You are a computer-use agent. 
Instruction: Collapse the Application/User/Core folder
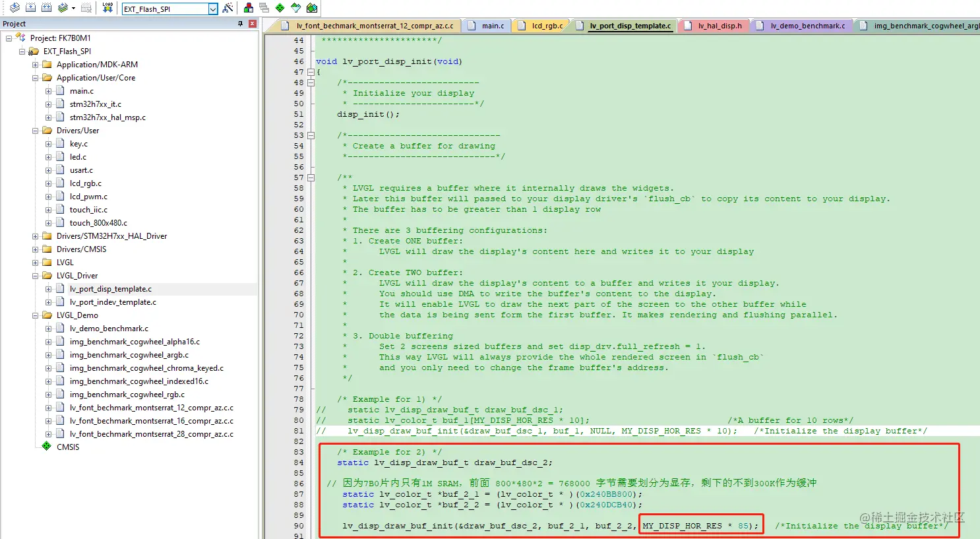click(35, 78)
